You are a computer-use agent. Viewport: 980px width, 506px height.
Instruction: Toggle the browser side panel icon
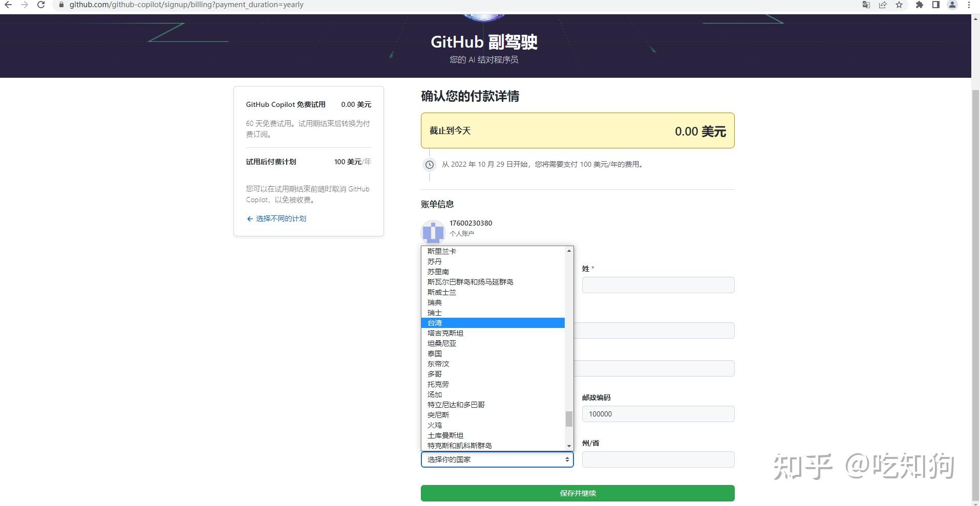click(x=936, y=5)
